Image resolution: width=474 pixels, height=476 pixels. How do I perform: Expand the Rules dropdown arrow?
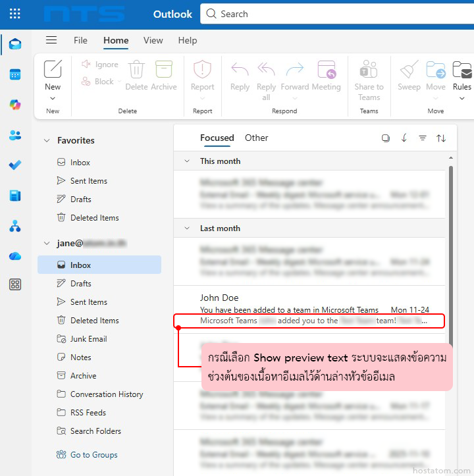462,98
